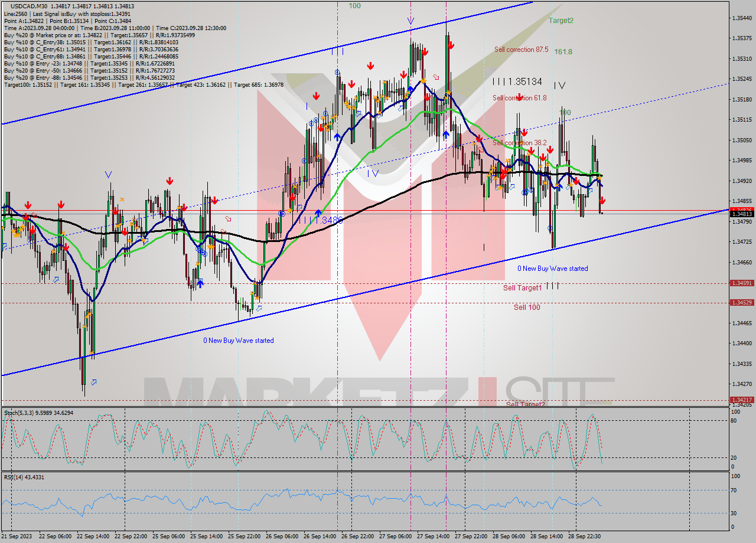Screen dimensions: 756x543
Task: Select the 'Stoch(5,3,3) 9.5989 34.6294' indicator label
Action: 38,413
